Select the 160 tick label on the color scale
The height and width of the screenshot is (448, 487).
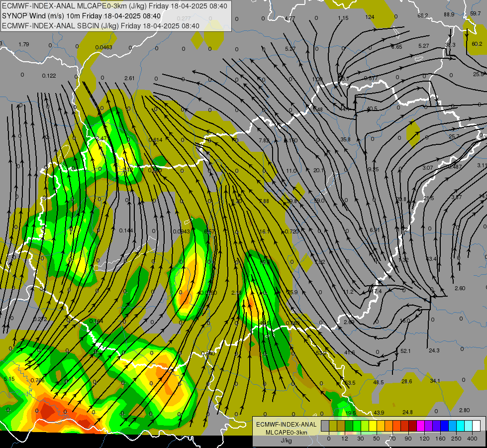click(440, 439)
